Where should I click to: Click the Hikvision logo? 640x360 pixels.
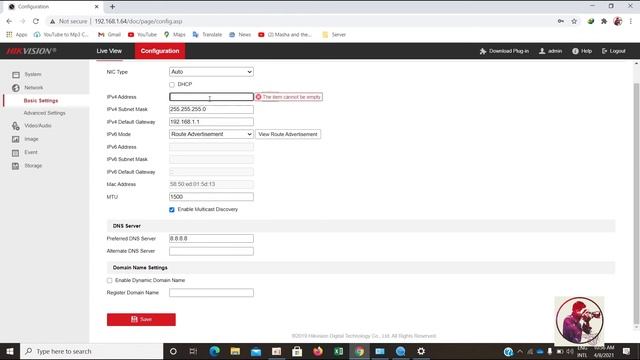coord(31,51)
